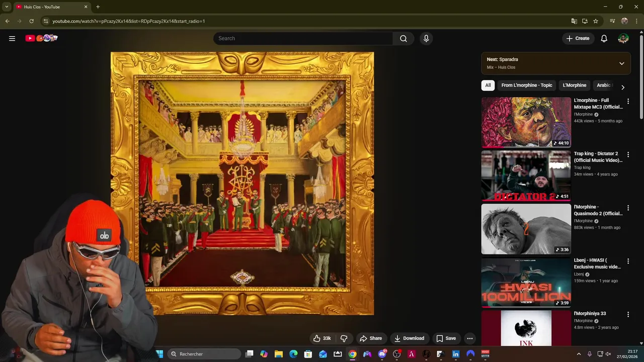The image size is (644, 362).
Task: Like the video with 33k likes
Action: 322,338
